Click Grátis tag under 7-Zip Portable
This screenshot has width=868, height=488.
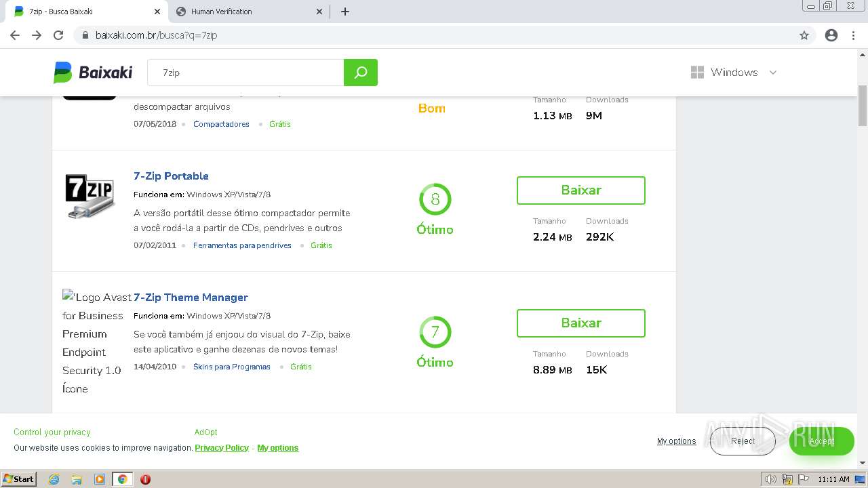pos(321,245)
